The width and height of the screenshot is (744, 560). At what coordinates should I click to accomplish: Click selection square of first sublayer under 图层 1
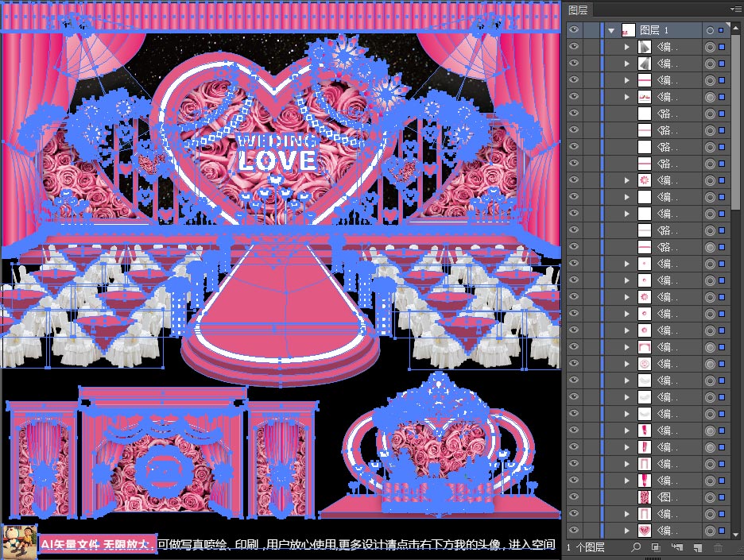722,47
